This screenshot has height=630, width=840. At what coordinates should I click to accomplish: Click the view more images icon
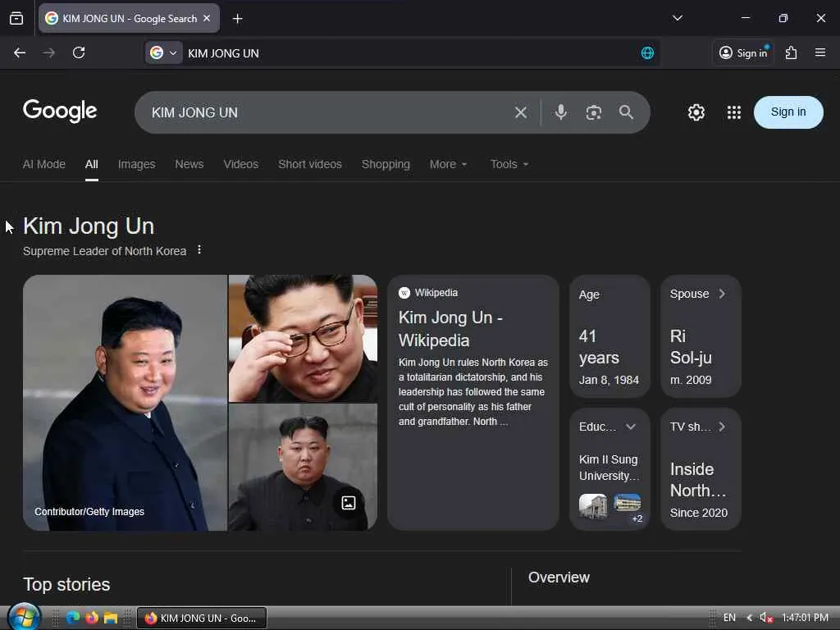(349, 503)
